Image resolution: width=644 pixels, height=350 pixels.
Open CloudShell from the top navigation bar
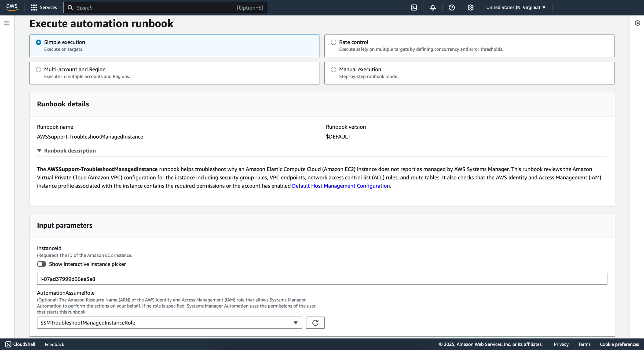pyautogui.click(x=414, y=8)
